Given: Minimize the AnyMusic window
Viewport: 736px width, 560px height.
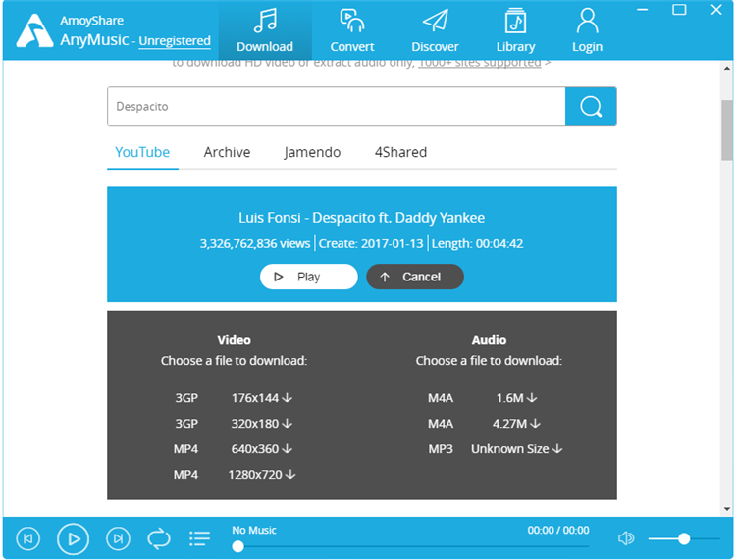Looking at the screenshot, I should [642, 10].
